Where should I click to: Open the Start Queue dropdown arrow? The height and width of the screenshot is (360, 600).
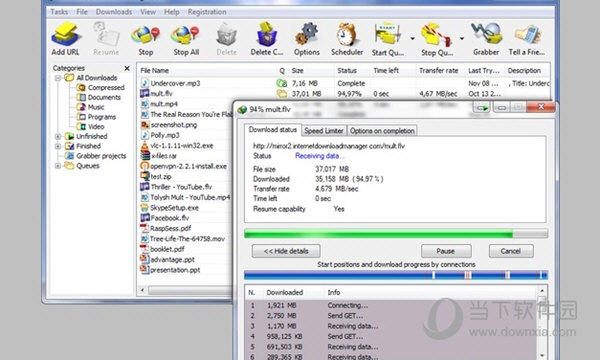coord(412,39)
